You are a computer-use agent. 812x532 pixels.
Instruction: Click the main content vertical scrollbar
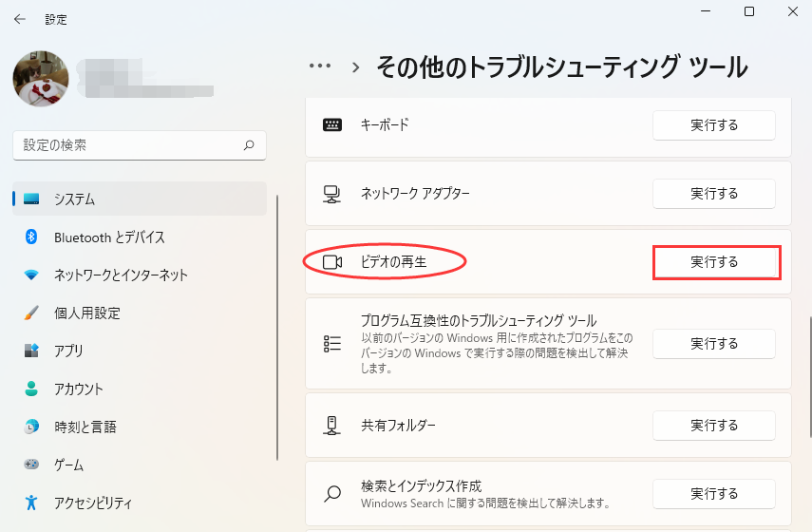pos(810,376)
